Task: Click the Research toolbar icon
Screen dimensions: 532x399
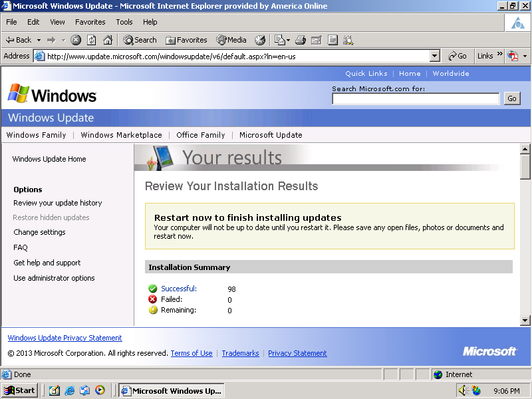Action: (348, 40)
